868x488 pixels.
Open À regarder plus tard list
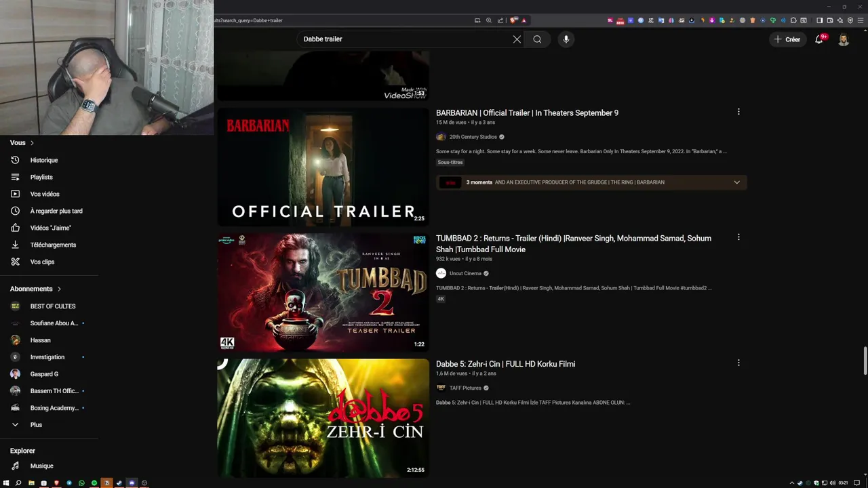coord(56,211)
